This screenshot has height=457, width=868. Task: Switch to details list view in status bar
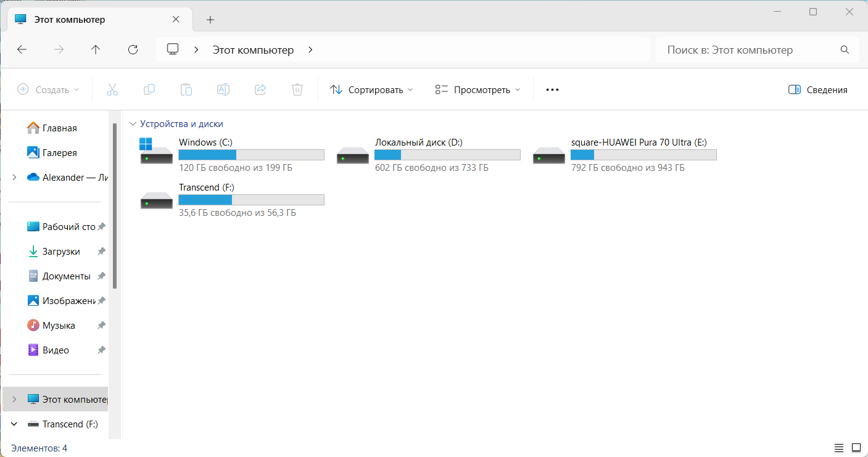839,448
